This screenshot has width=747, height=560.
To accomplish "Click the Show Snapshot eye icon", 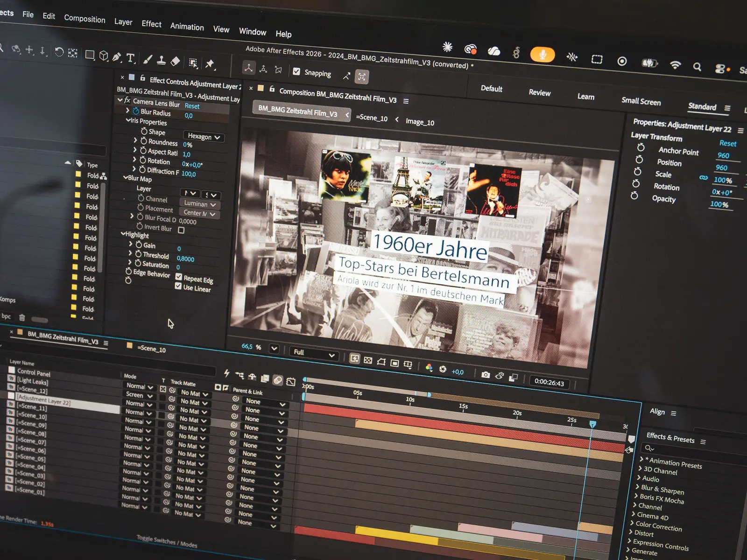I will tap(500, 376).
